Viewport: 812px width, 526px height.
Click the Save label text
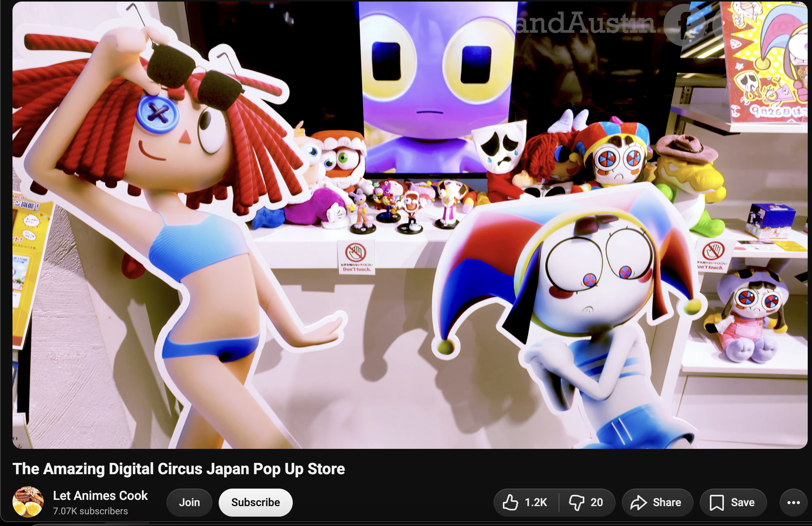coord(742,502)
